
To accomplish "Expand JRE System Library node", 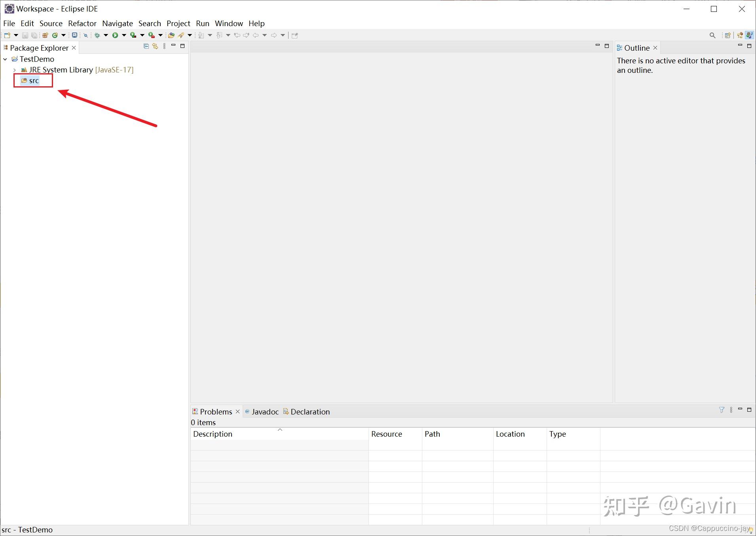I will (15, 70).
